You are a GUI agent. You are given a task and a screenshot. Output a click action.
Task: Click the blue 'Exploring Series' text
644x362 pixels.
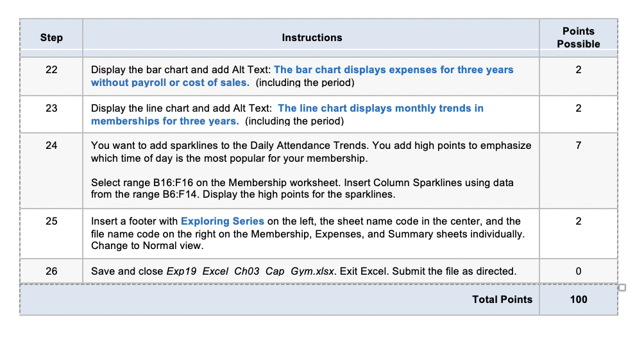click(x=222, y=221)
